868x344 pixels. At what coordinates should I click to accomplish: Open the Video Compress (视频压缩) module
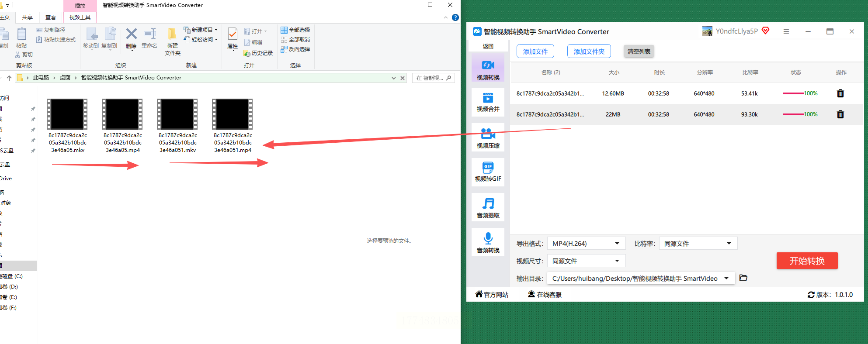tap(488, 138)
